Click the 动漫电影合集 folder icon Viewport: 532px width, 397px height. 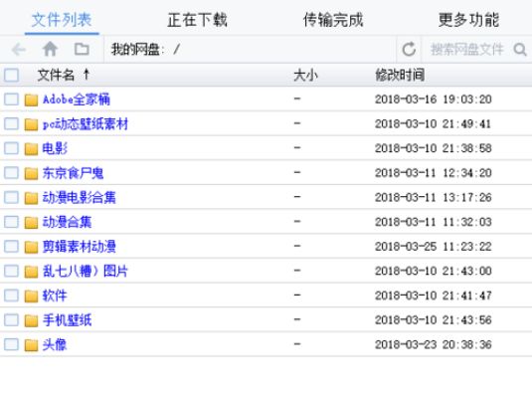pos(31,198)
